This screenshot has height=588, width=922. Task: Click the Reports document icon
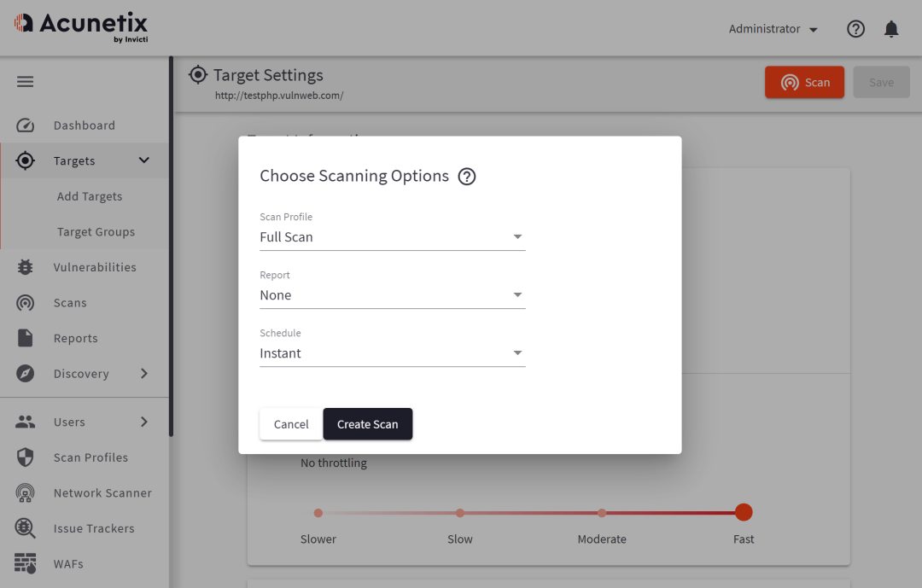pos(26,338)
